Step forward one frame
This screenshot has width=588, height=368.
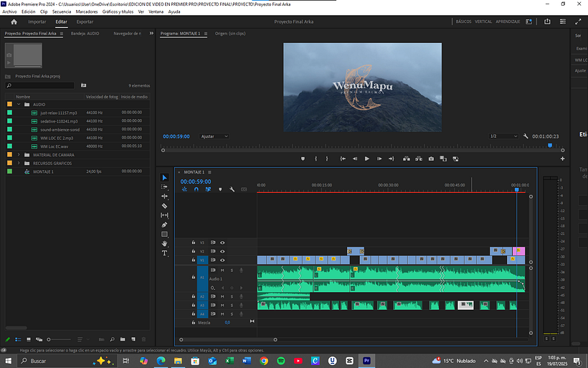(x=379, y=159)
